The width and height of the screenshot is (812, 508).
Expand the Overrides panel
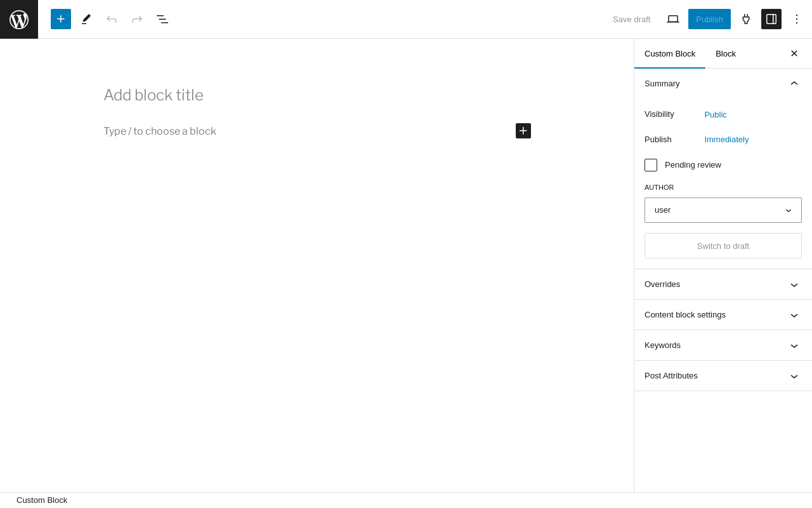[723, 284]
